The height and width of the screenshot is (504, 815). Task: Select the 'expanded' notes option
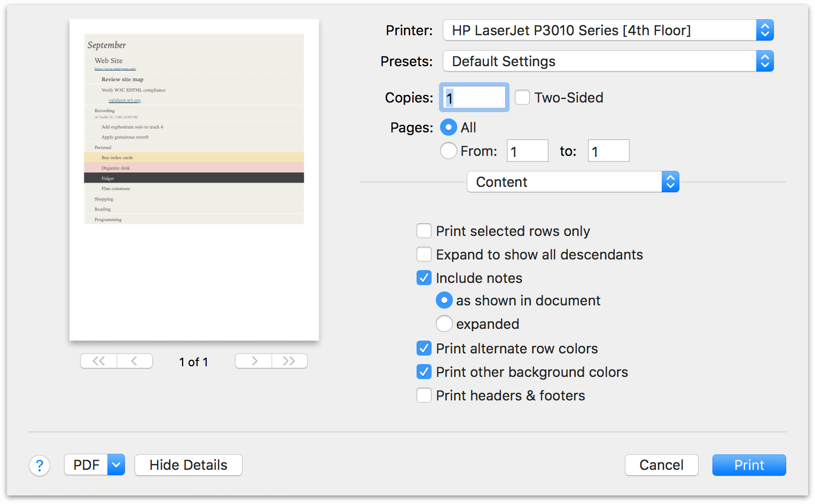(x=444, y=324)
